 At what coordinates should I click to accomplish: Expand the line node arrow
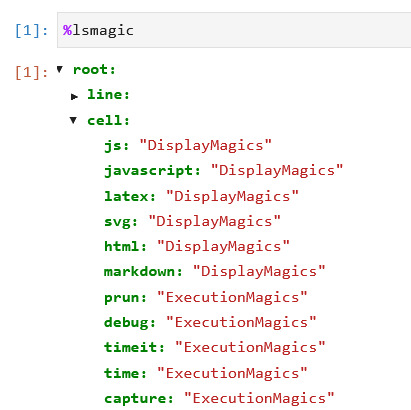point(74,97)
